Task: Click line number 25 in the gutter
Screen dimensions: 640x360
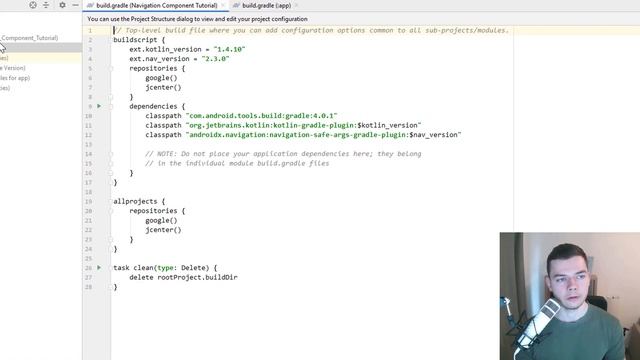Action: click(89, 259)
